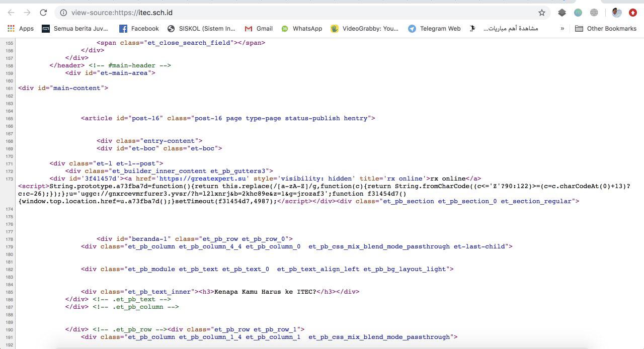Reload the view-source page
644x349 pixels.
[43, 13]
